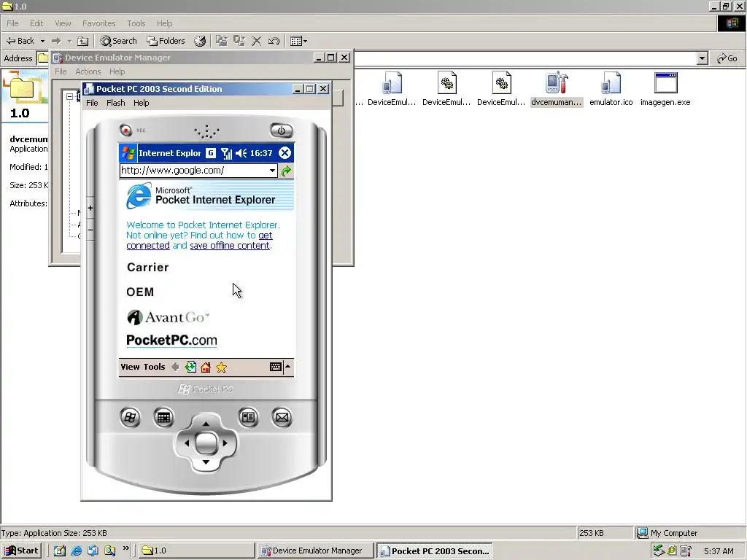Click the Undo icon in Explorer toolbar
Viewport: 747px width, 560px height.
274,41
